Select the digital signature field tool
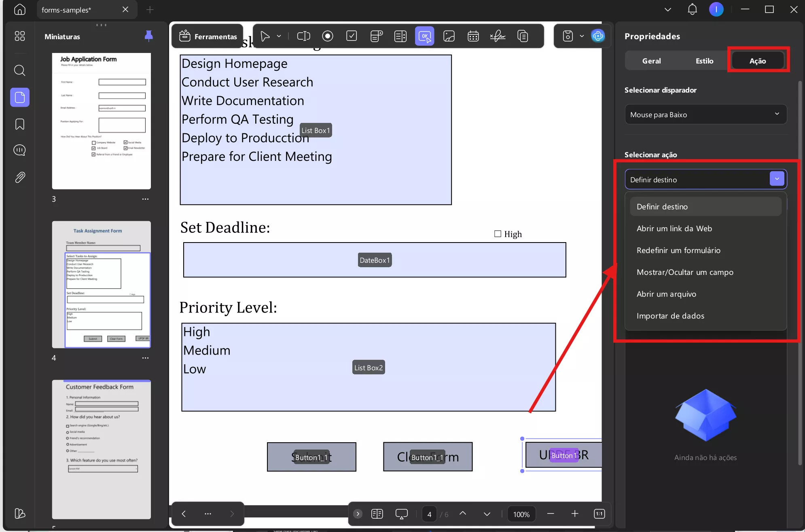Screen dimensions: 805x532 pyautogui.click(x=498, y=36)
